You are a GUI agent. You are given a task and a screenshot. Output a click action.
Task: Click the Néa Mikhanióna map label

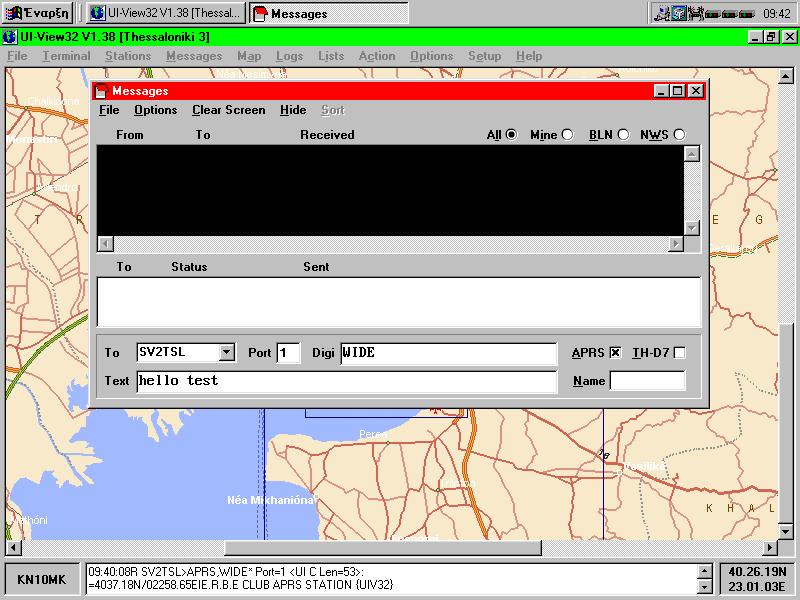[x=270, y=500]
